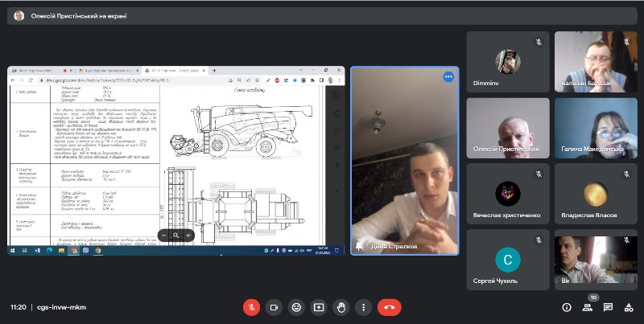Click the pin icon beside Діма Стрелков name
644x324 pixels.
360,246
